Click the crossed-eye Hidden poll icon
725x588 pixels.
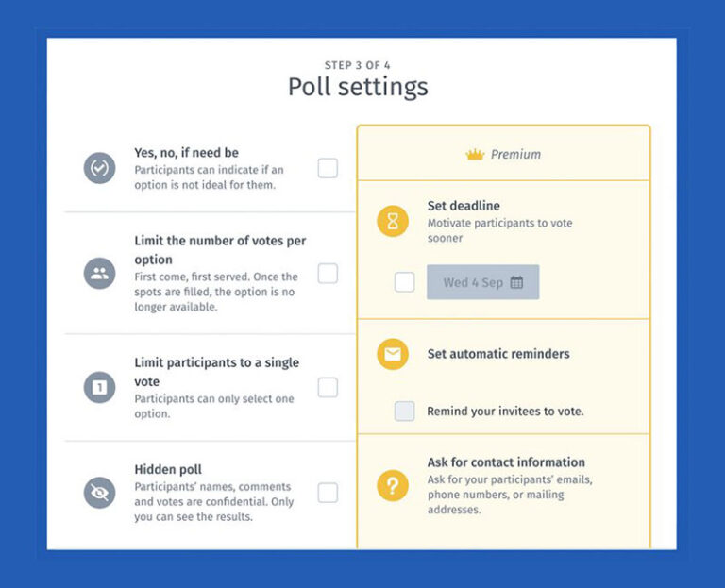click(x=99, y=493)
